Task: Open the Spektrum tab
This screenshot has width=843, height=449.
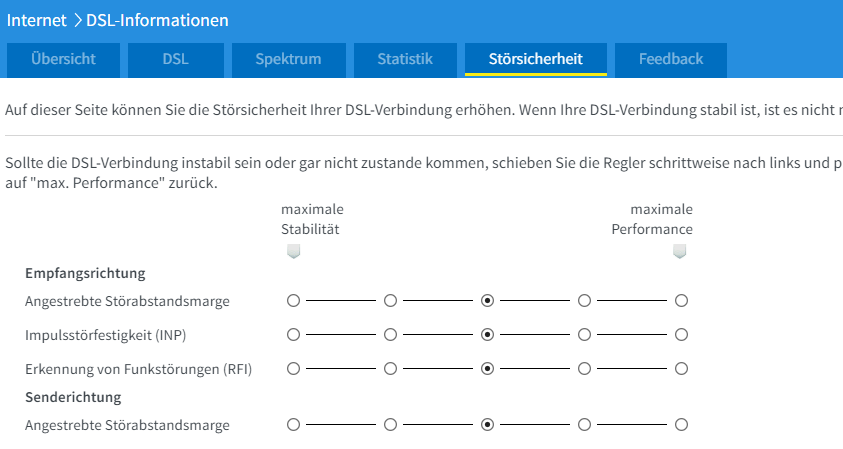Action: (x=289, y=60)
